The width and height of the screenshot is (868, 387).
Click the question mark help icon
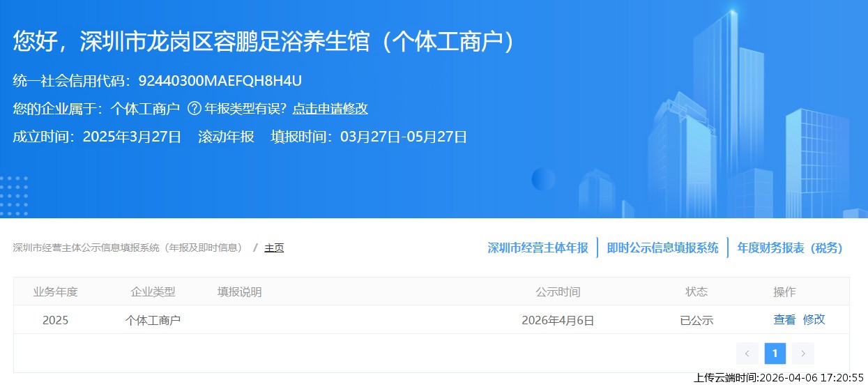(195, 109)
